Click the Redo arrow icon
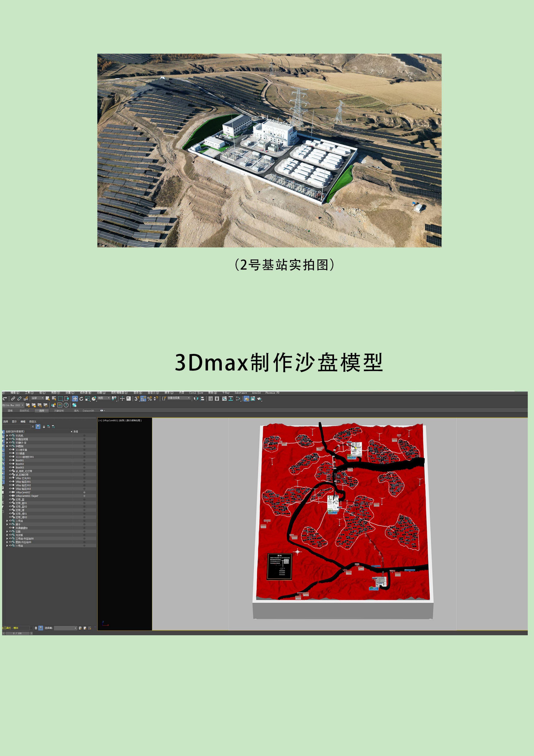The image size is (534, 756). pos(5,399)
